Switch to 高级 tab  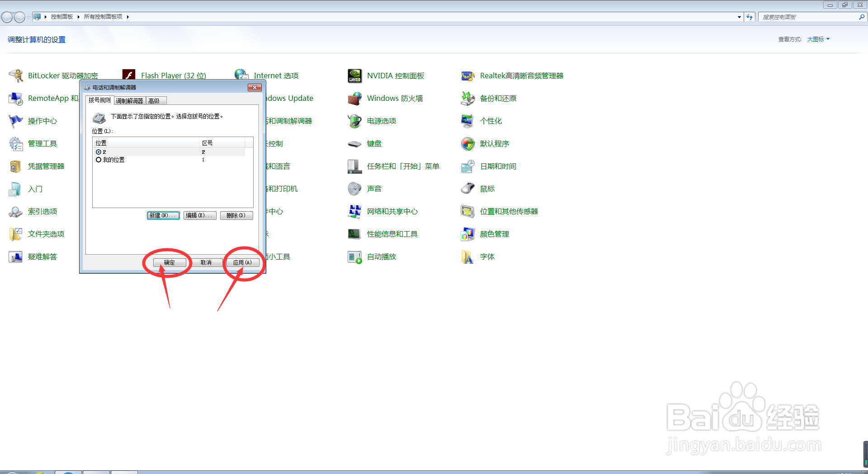point(156,101)
